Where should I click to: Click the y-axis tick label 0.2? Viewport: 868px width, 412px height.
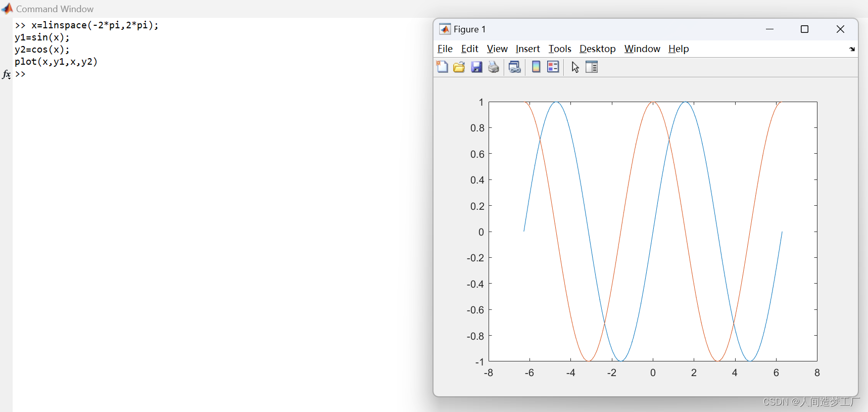477,206
